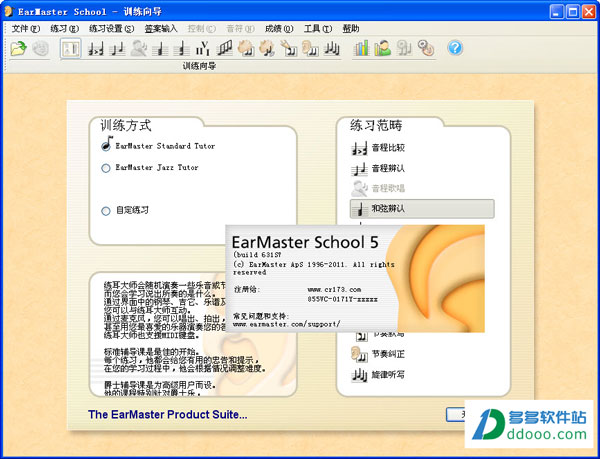Open the 帮助 menu
This screenshot has height=459, width=600.
point(351,29)
